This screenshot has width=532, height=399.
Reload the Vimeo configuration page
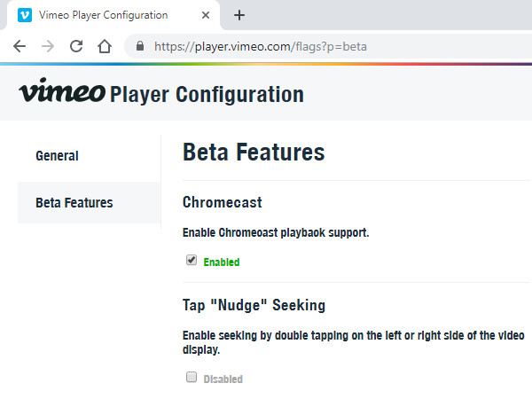(x=76, y=46)
